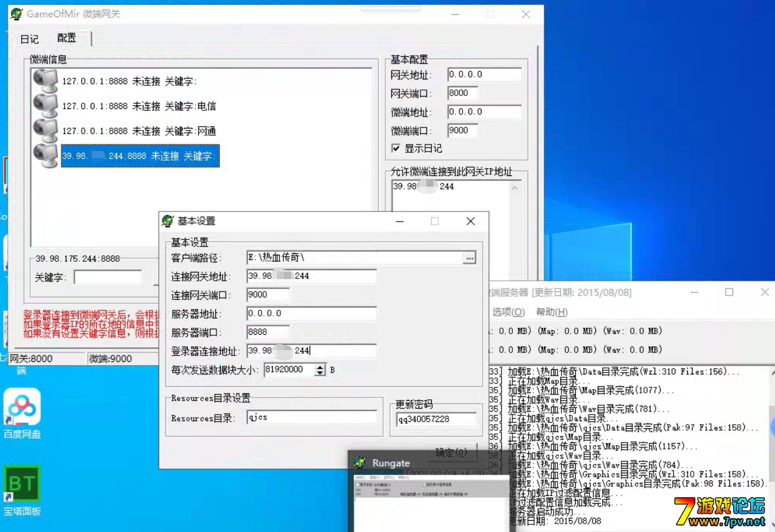This screenshot has width=775, height=532.
Task: Click the 服务器地址 field 0.0.0.0
Action: click(x=311, y=313)
